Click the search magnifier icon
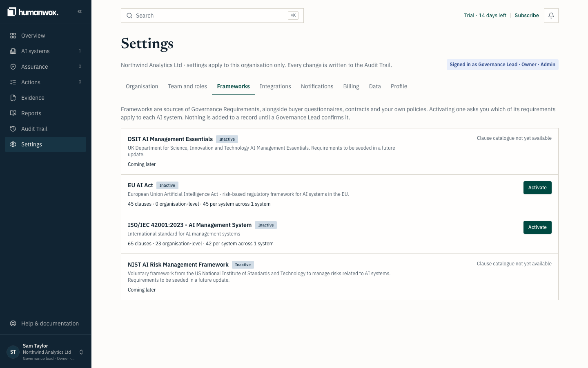 click(129, 16)
